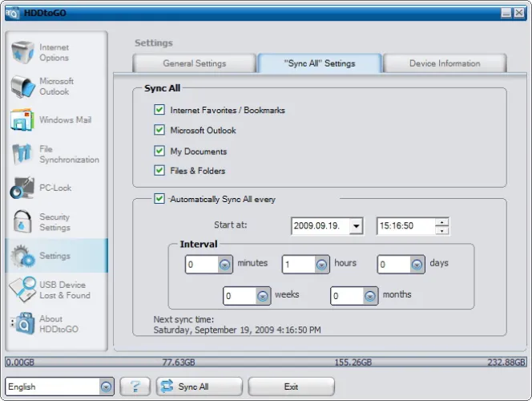Open Internet Options icon in sidebar
This screenshot has width=532, height=401.
(22, 52)
